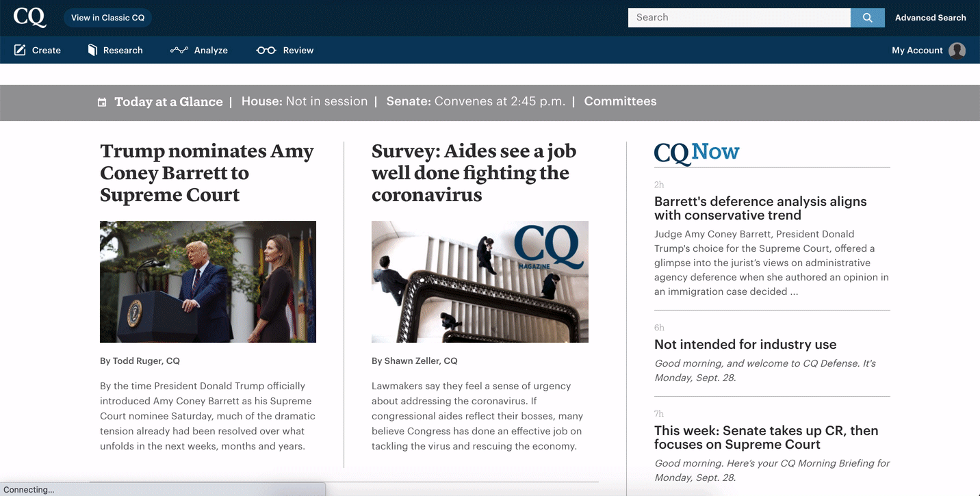Click the CQ logo in the header

[x=30, y=17]
